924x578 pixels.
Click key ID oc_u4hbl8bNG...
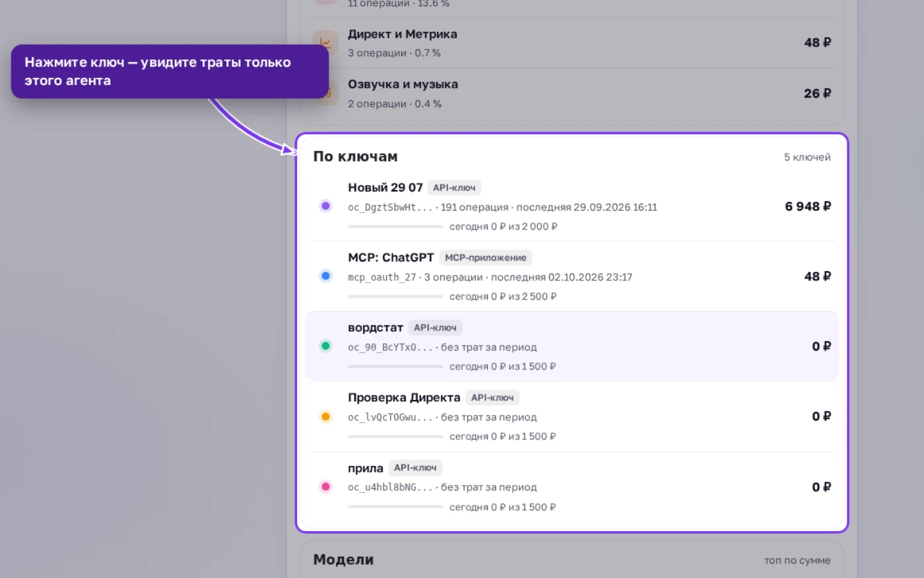[x=390, y=487]
